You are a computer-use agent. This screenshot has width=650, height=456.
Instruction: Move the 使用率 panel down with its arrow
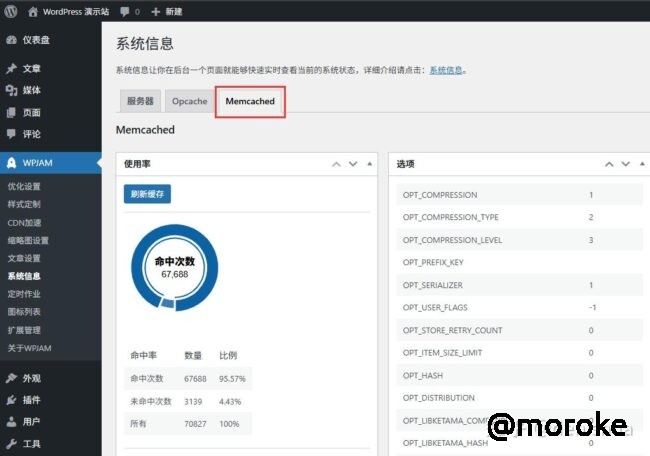tap(353, 164)
